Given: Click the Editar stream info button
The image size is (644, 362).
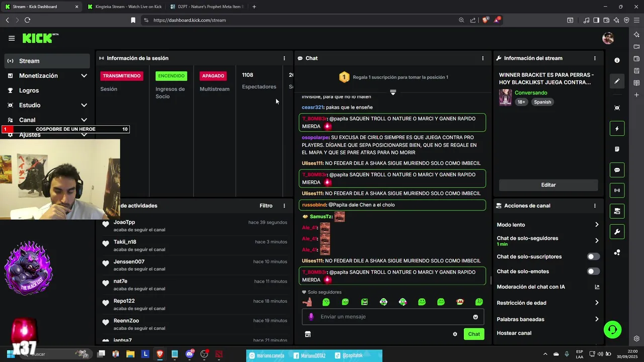Looking at the screenshot, I should (548, 185).
